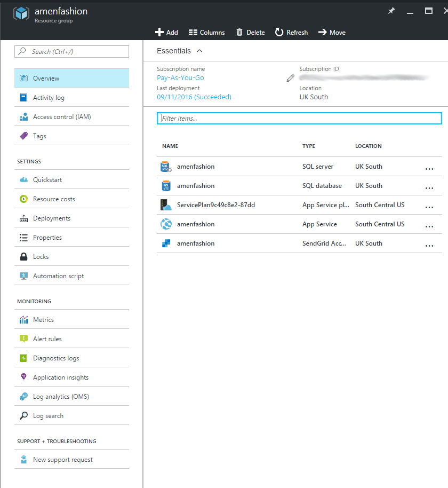
Task: Collapse the Essentials section chevron
Action: [199, 51]
